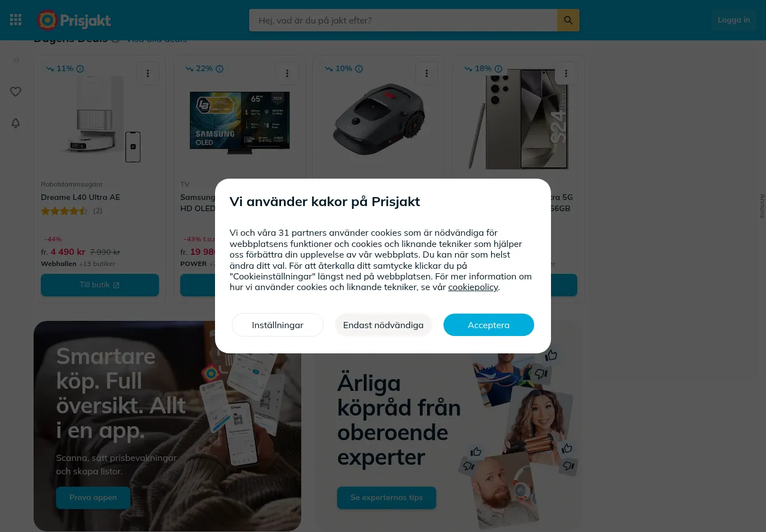This screenshot has height=532, width=766.
Task: Click the search magnifier button
Action: tap(568, 20)
